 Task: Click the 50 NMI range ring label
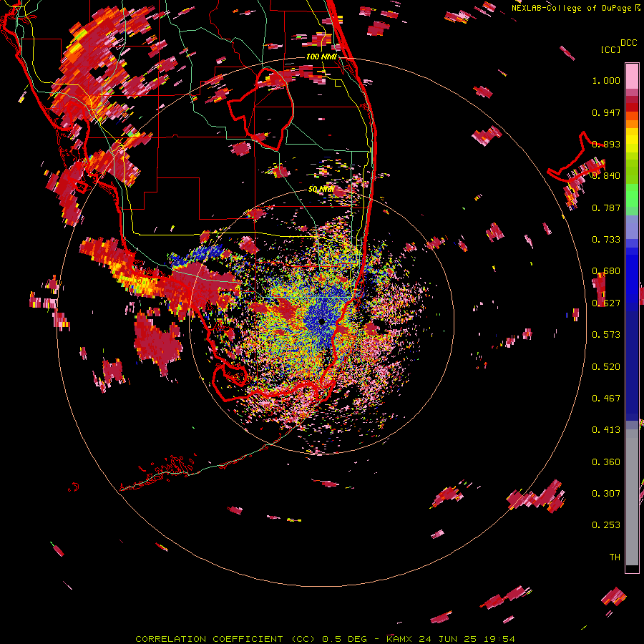(321, 190)
